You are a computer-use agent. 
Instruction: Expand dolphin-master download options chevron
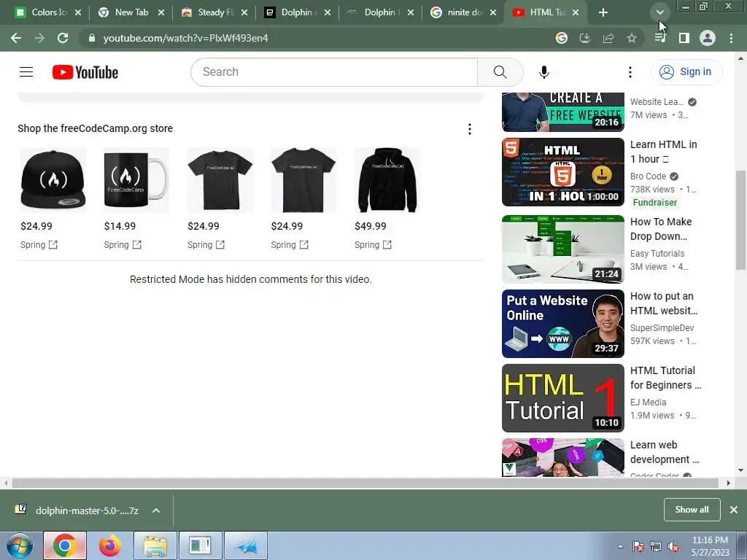pos(156,510)
